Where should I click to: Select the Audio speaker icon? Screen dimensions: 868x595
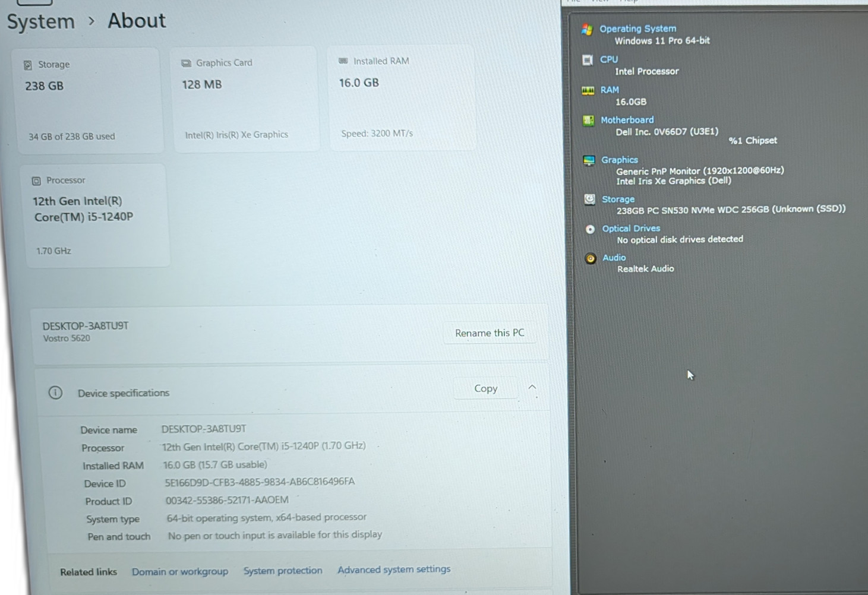[x=590, y=258]
